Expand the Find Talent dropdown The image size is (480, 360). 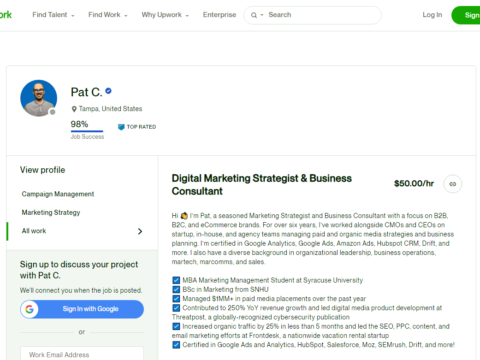pyautogui.click(x=53, y=15)
